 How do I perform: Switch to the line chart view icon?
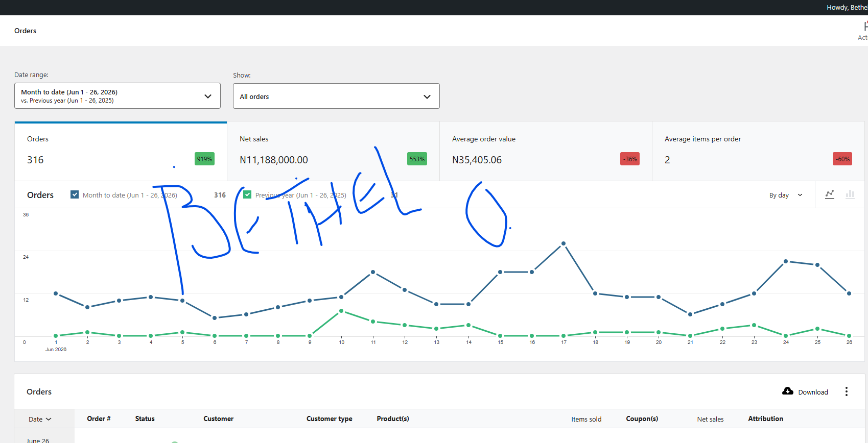coord(830,194)
